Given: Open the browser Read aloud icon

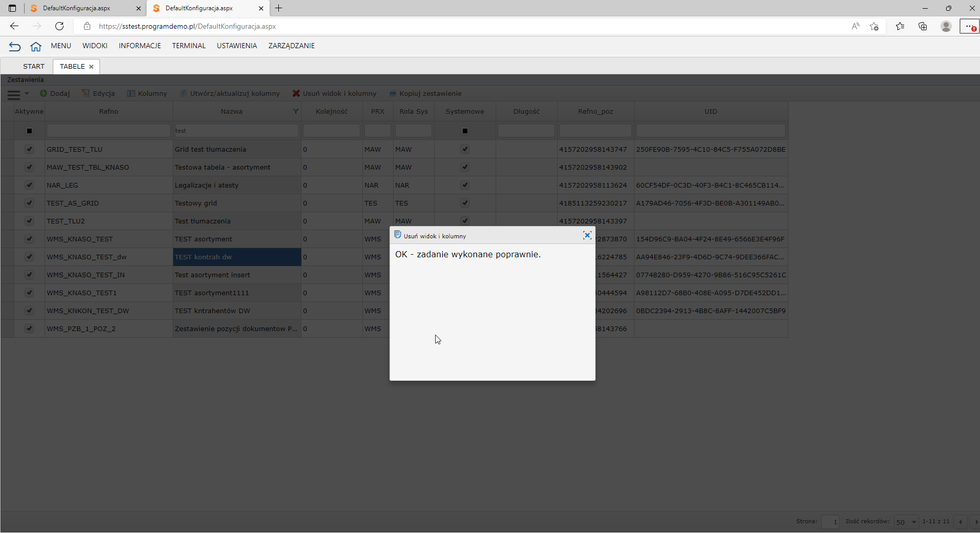Looking at the screenshot, I should tap(855, 26).
